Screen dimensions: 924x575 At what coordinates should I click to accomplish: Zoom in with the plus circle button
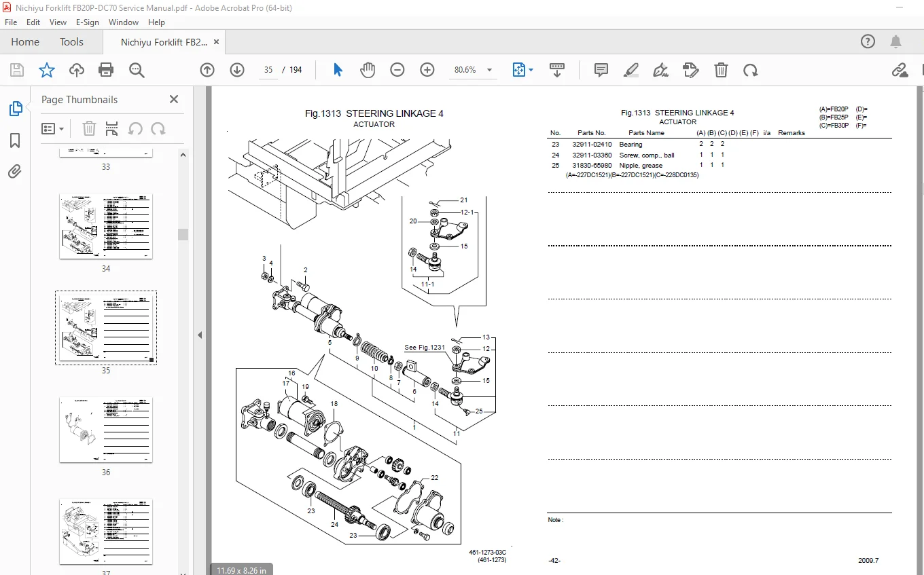point(427,70)
